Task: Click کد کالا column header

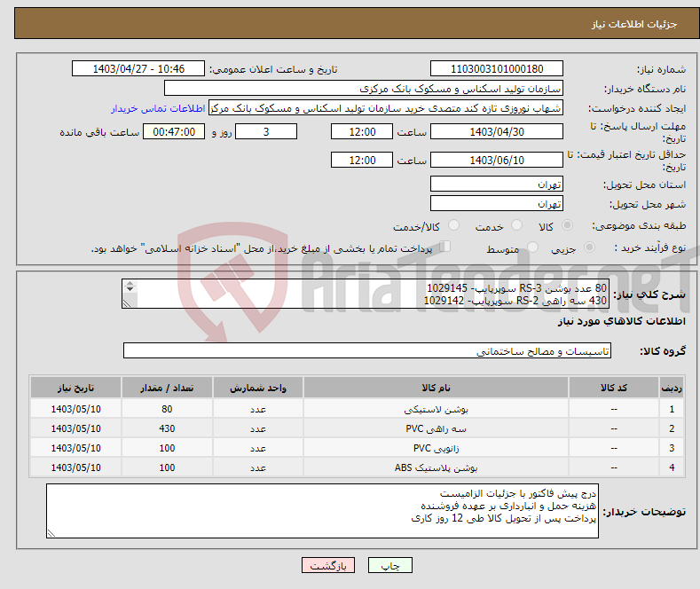Action: (613, 388)
